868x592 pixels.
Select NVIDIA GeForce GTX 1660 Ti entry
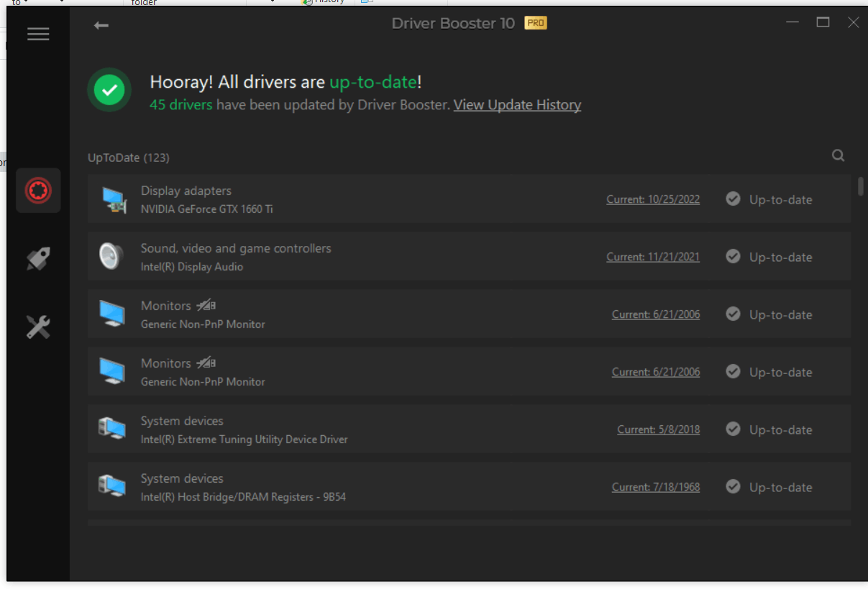coord(469,199)
